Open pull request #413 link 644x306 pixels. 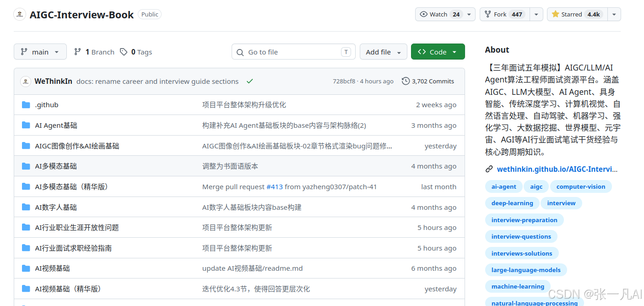[275, 186]
